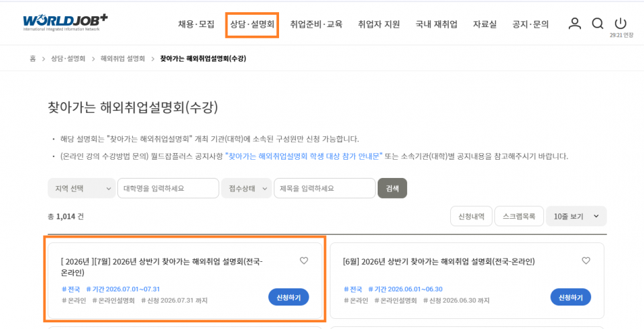This screenshot has height=329, width=644.
Task: Click the power logout icon
Action: [x=620, y=23]
